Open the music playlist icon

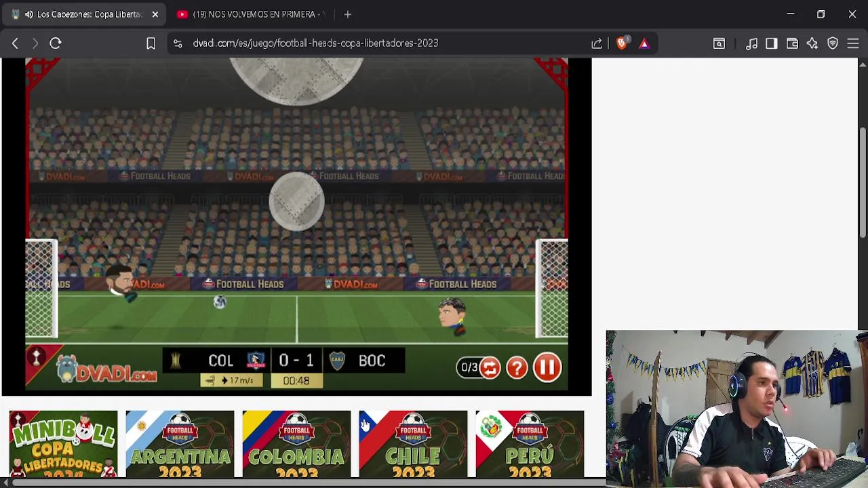click(x=751, y=43)
